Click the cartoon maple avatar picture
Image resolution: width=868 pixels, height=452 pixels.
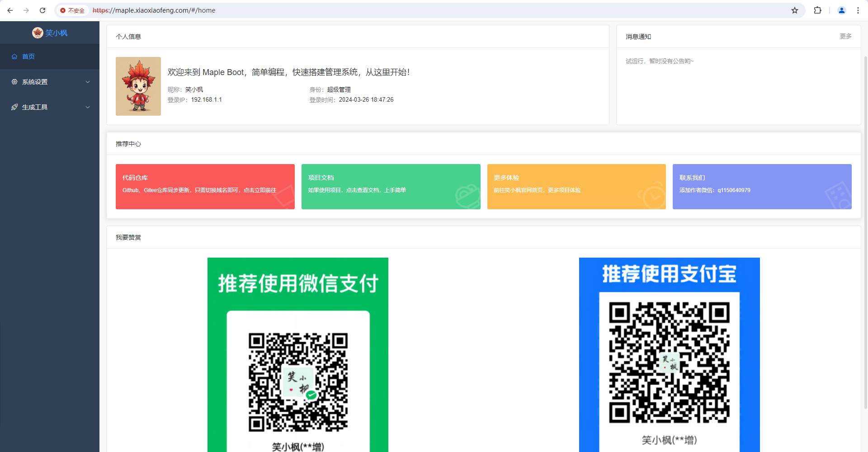[x=138, y=86]
